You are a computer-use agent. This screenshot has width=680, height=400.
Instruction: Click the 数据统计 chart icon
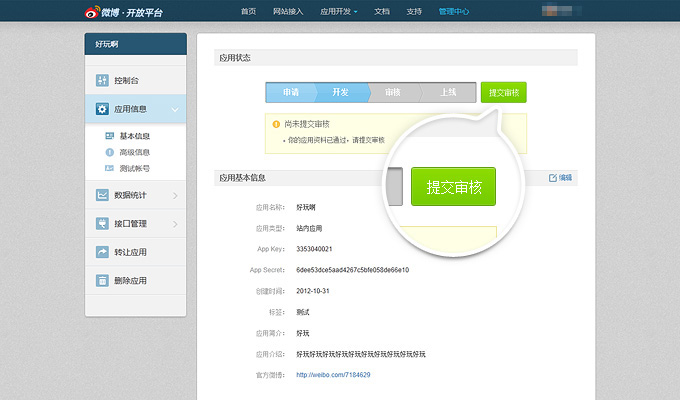[102, 195]
